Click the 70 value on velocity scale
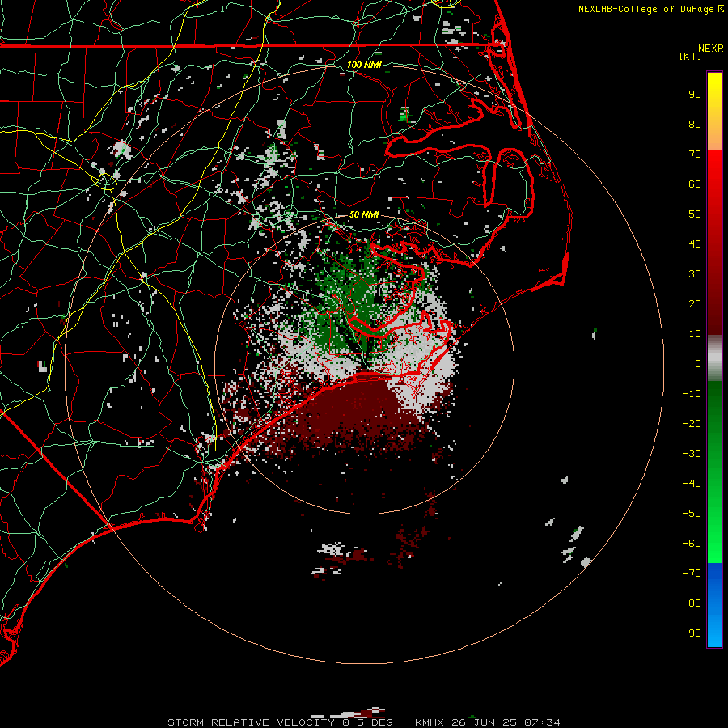This screenshot has height=728, width=728. pos(695,154)
